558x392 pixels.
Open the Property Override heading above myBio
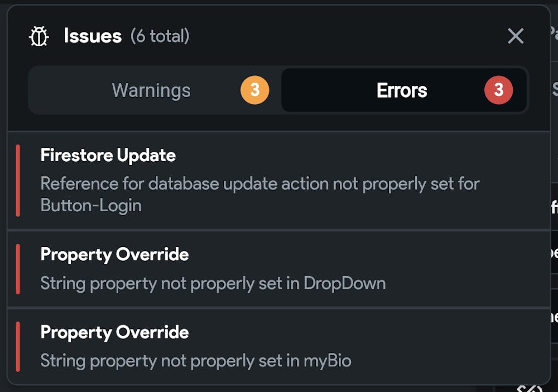click(x=114, y=332)
